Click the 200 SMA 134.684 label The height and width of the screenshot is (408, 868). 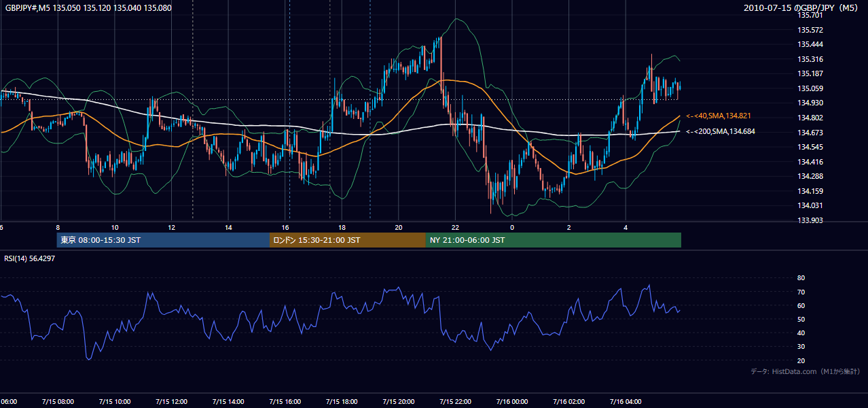(721, 131)
